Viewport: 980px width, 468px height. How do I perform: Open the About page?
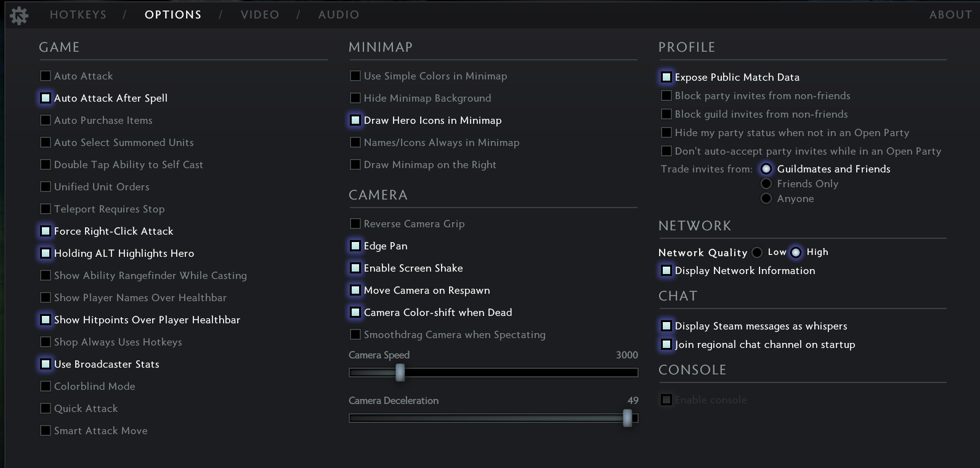950,15
